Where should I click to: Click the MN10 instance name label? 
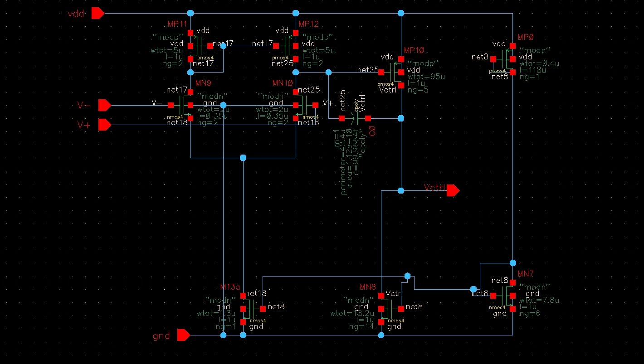pos(283,83)
